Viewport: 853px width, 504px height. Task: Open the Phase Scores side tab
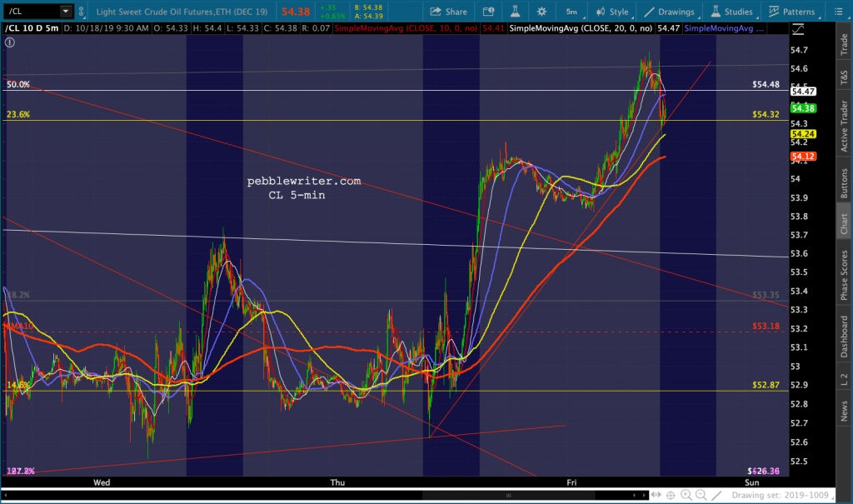pyautogui.click(x=844, y=276)
